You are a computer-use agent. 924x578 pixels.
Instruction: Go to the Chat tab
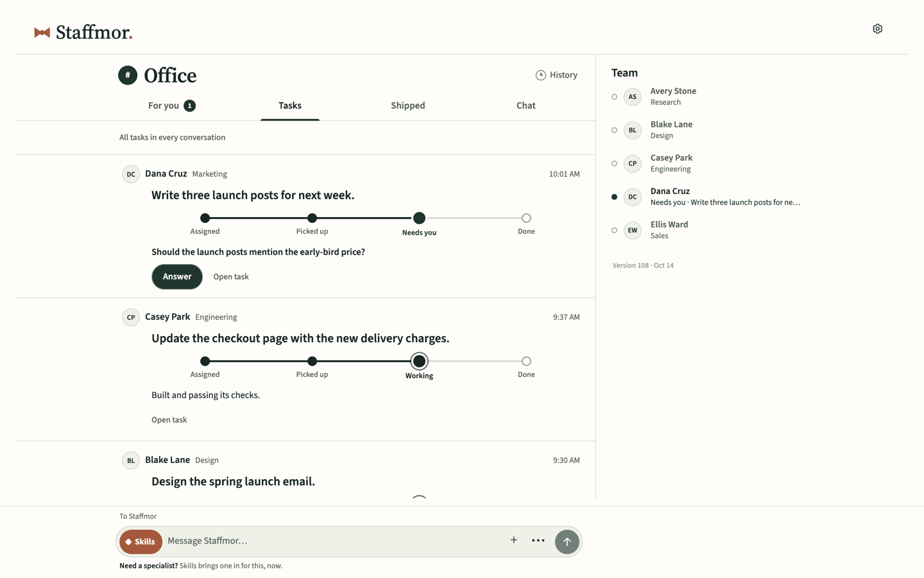point(526,106)
